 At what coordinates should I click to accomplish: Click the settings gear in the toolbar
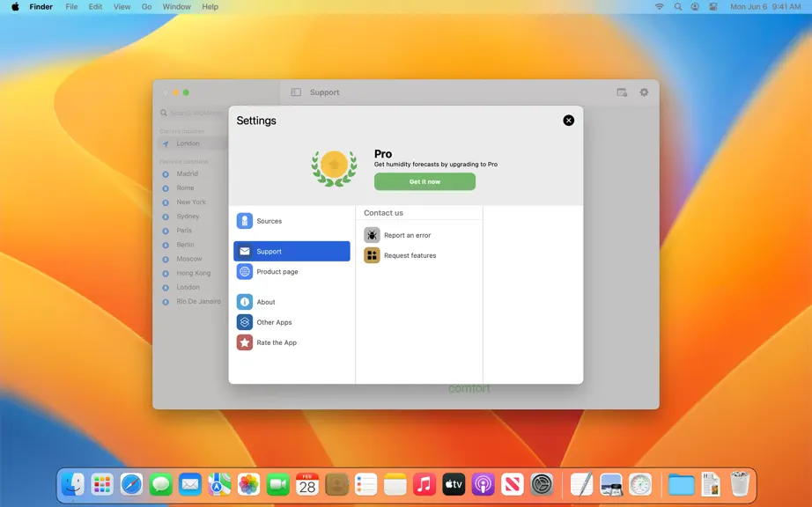(644, 92)
